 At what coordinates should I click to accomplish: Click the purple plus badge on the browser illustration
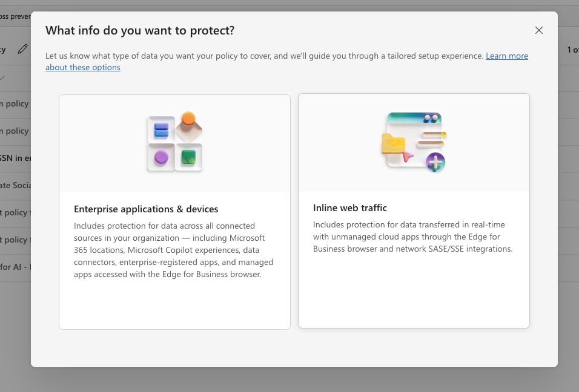pos(435,162)
